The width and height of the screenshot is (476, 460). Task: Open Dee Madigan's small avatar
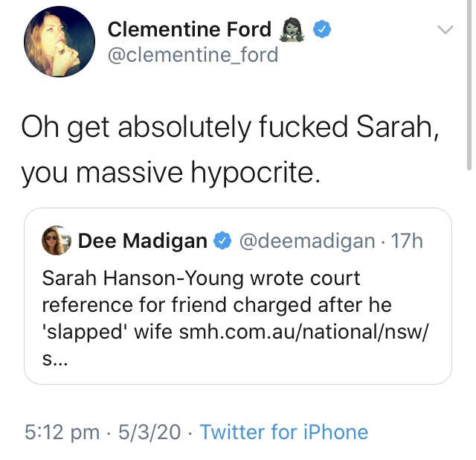[57, 240]
